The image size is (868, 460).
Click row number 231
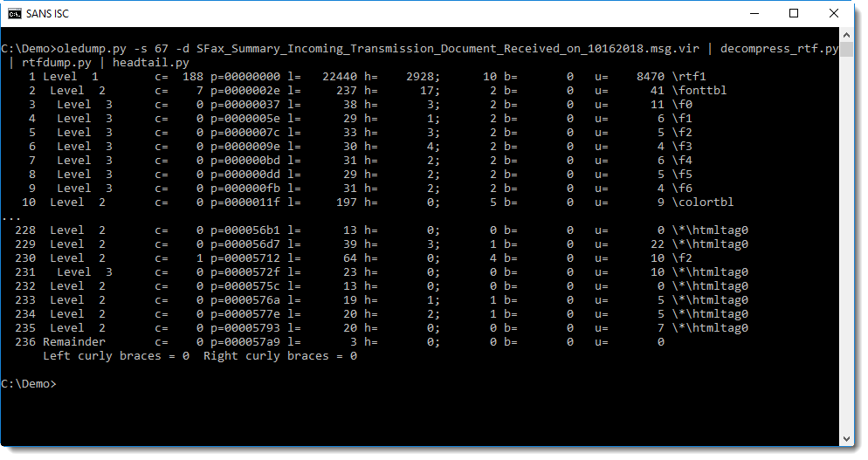(x=25, y=271)
